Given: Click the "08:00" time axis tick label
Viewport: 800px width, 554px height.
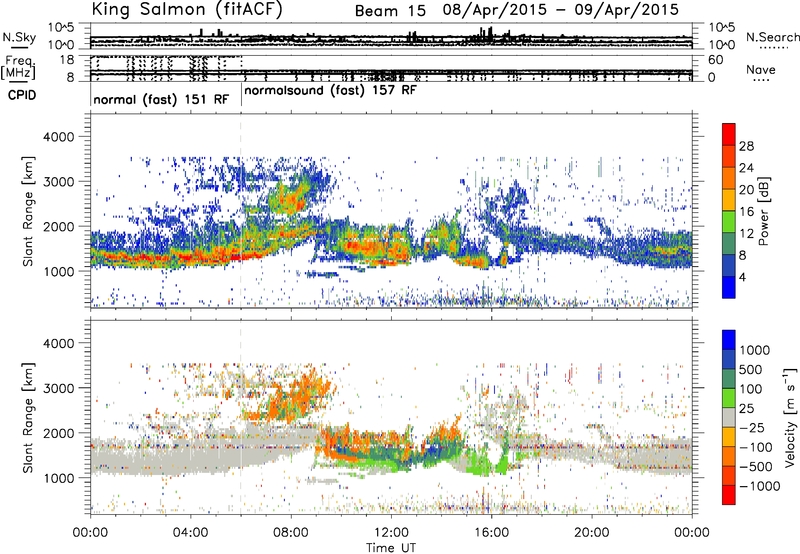Looking at the screenshot, I should pos(291,533).
